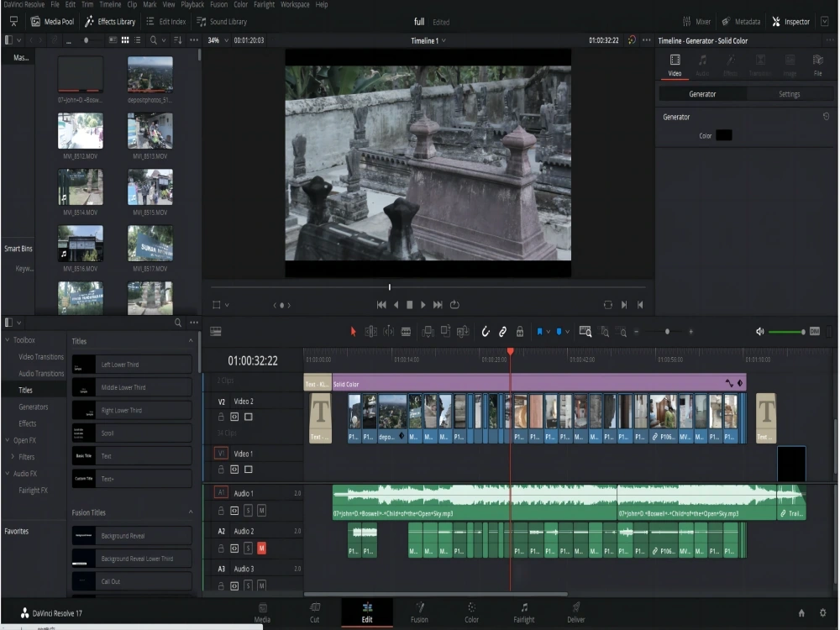
Task: Toggle Loop playback button
Action: [x=454, y=305]
